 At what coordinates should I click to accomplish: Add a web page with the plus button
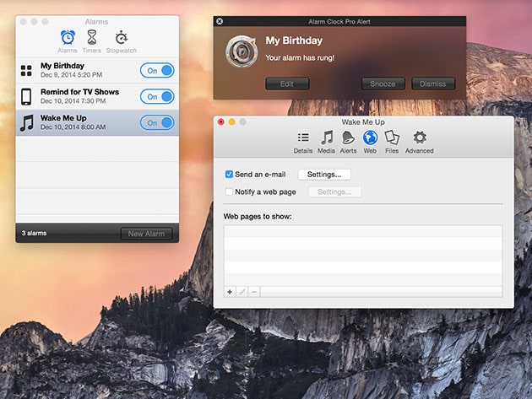[230, 292]
